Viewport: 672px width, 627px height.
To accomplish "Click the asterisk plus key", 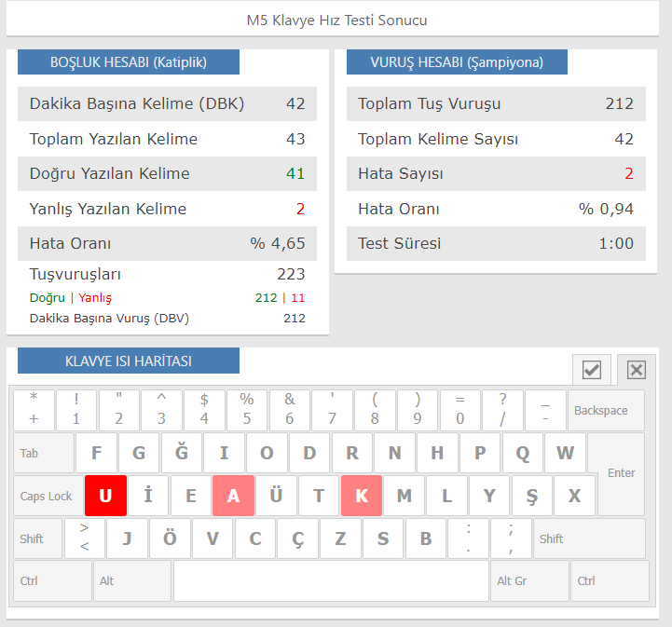I will point(34,410).
